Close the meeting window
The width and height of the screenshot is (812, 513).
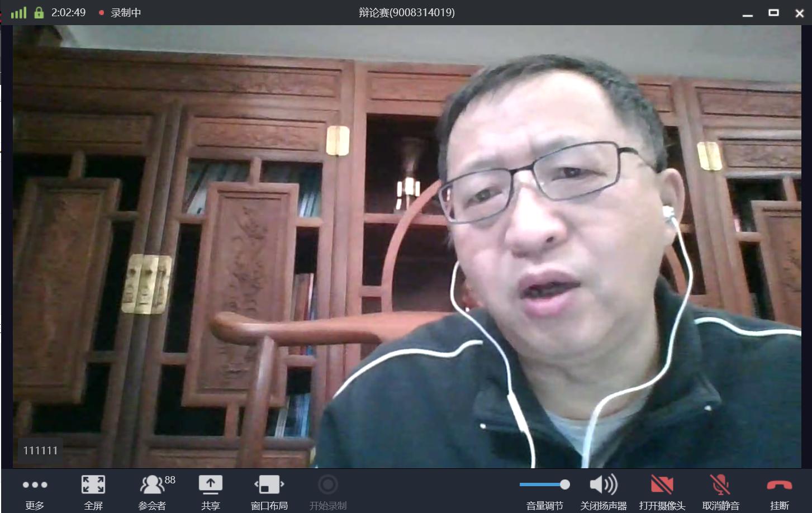coord(800,13)
